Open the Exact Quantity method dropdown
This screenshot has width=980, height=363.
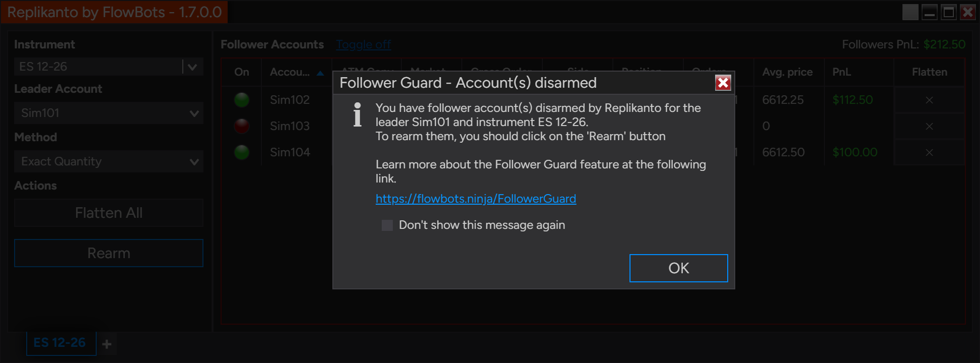pyautogui.click(x=109, y=161)
